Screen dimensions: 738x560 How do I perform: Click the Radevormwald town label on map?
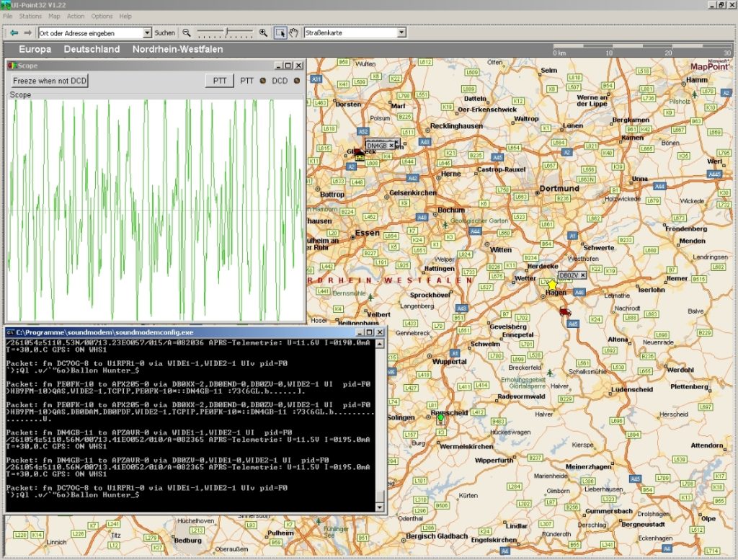pyautogui.click(x=521, y=396)
